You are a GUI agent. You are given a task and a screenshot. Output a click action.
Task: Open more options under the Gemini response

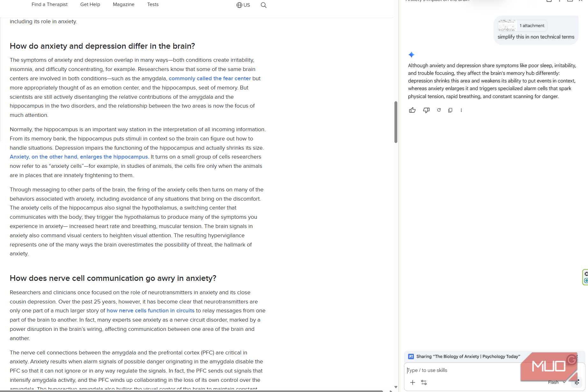click(x=461, y=110)
